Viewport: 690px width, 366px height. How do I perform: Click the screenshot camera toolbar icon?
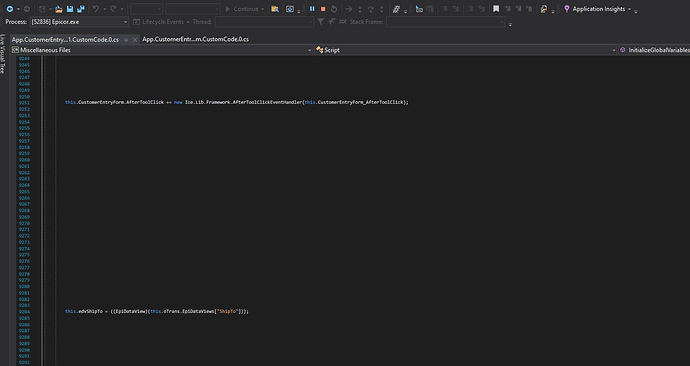click(x=290, y=9)
